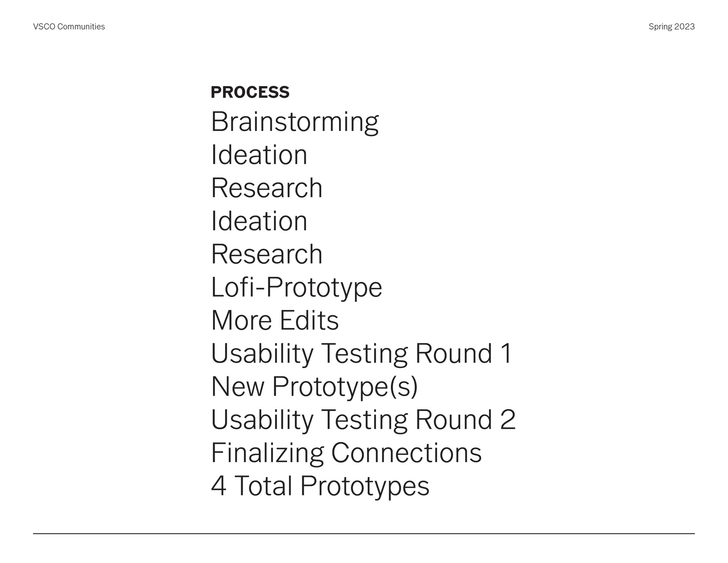This screenshot has width=728, height=563.
Task: Click the 'Spring 2023' date label
Action: click(x=671, y=27)
